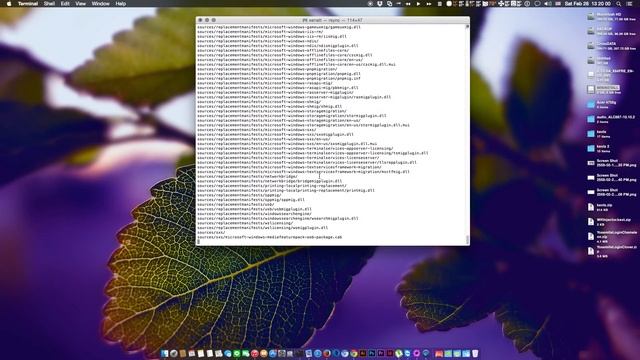Viewport: 640px width, 360px height.
Task: Open Firefox from the Dock
Action: click(x=327, y=353)
